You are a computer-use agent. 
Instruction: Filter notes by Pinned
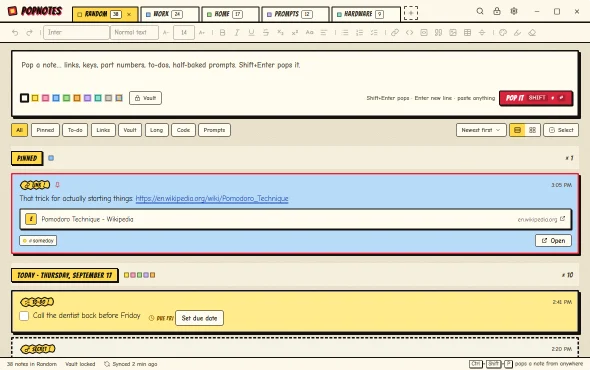pos(45,130)
